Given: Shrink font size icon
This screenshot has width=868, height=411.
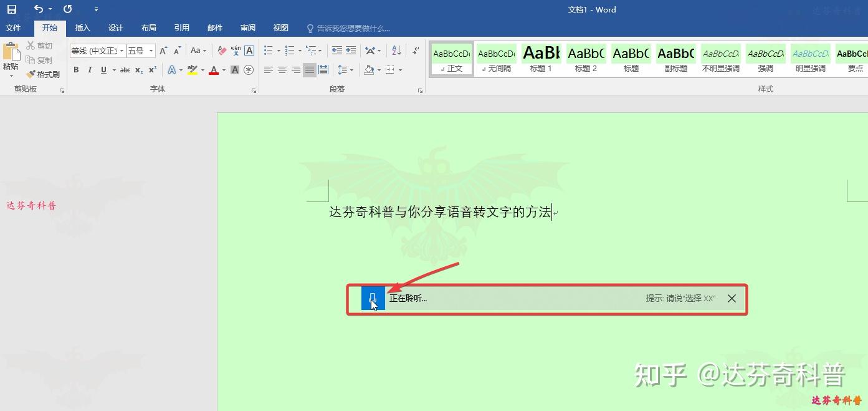Looking at the screenshot, I should [178, 51].
